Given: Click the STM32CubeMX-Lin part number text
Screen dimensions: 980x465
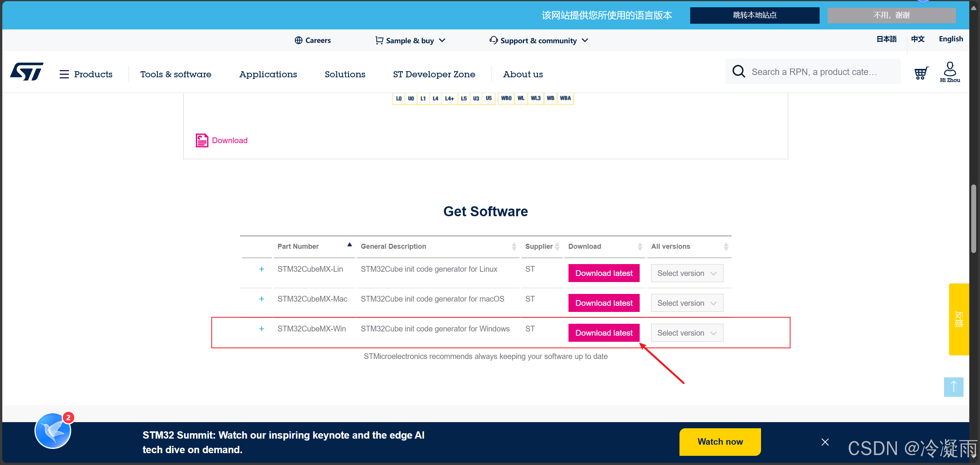Looking at the screenshot, I should 310,269.
